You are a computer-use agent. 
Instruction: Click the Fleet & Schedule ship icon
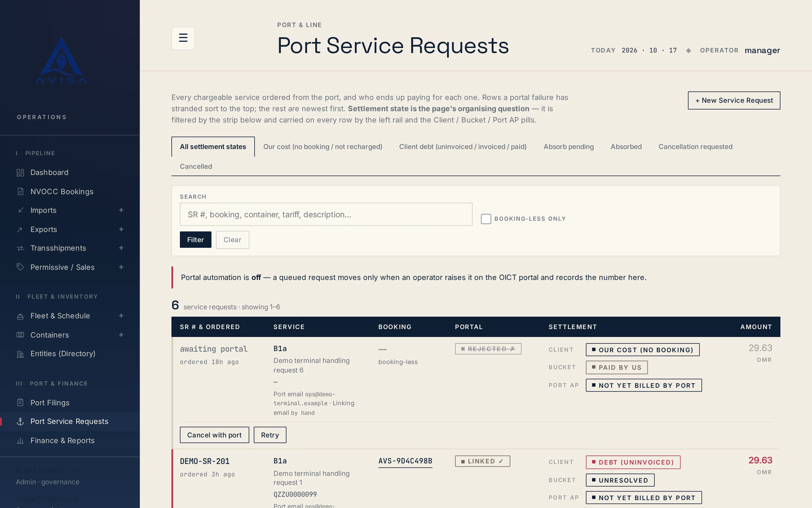coord(20,316)
